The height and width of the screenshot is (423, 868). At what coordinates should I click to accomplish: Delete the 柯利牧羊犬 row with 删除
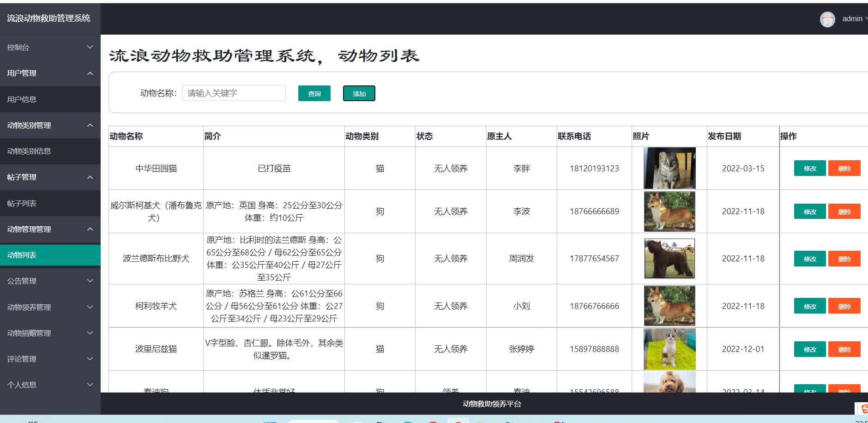pyautogui.click(x=844, y=306)
